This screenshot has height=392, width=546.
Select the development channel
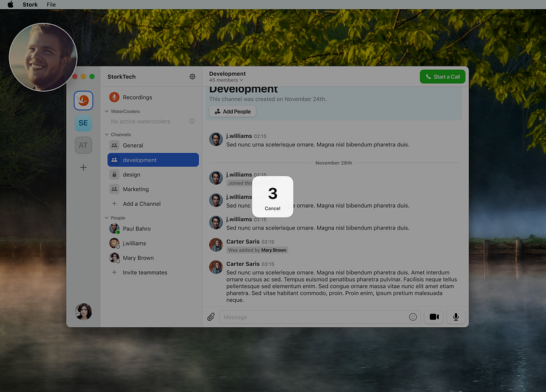tap(153, 160)
